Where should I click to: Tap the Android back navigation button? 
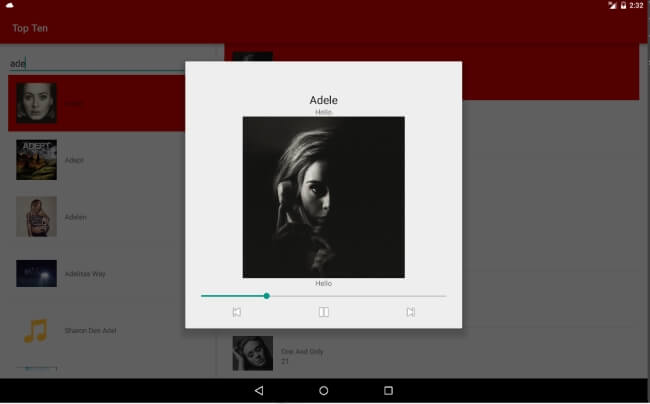pyautogui.click(x=259, y=390)
